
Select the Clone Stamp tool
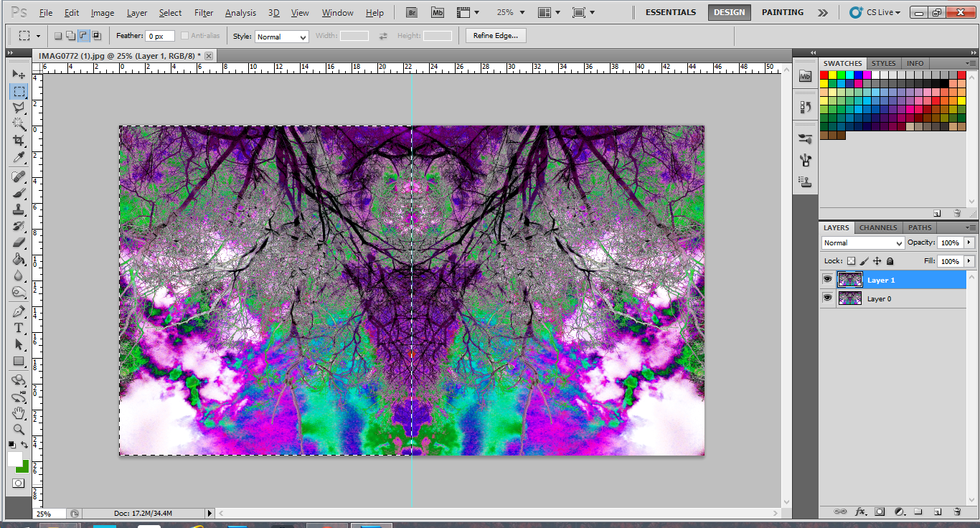(19, 209)
